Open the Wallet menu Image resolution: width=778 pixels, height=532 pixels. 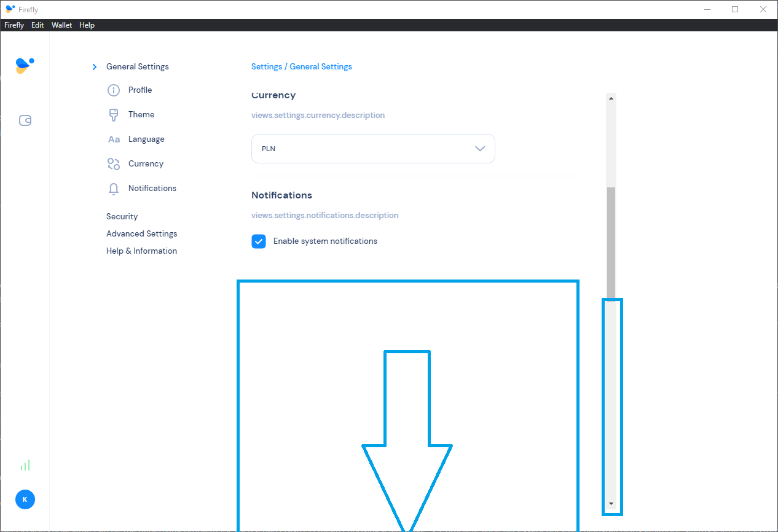pos(61,25)
